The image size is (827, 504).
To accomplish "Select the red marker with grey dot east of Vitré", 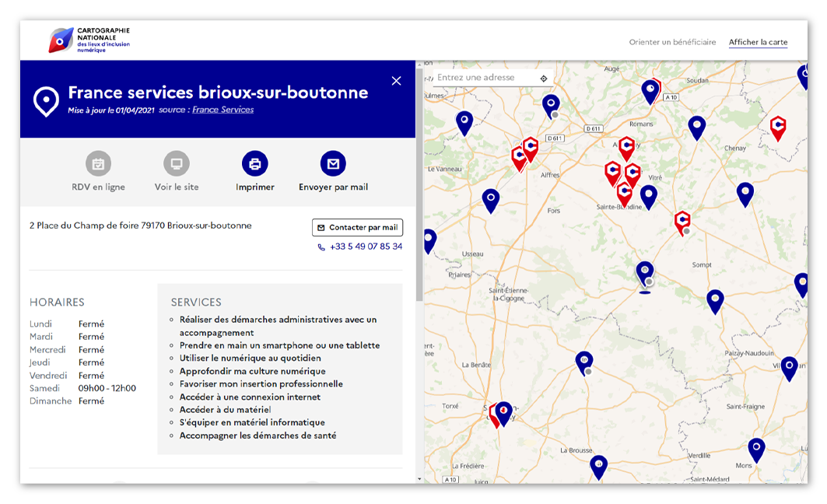I will coord(682,223).
